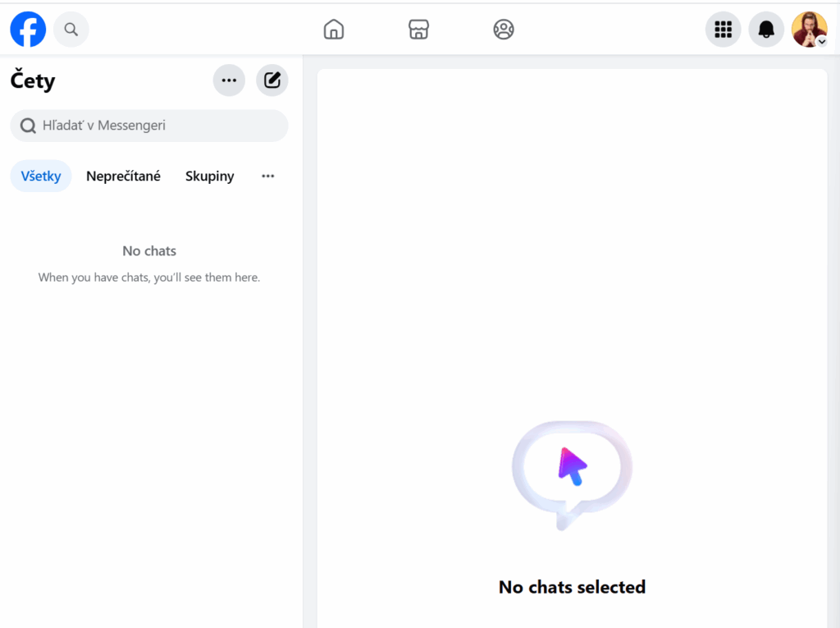Click the No chats selected area
The width and height of the screenshot is (840, 628).
pyautogui.click(x=572, y=587)
